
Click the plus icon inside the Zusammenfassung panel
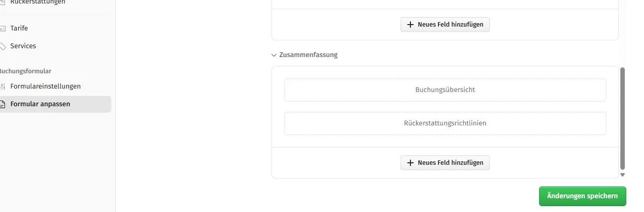click(x=410, y=163)
